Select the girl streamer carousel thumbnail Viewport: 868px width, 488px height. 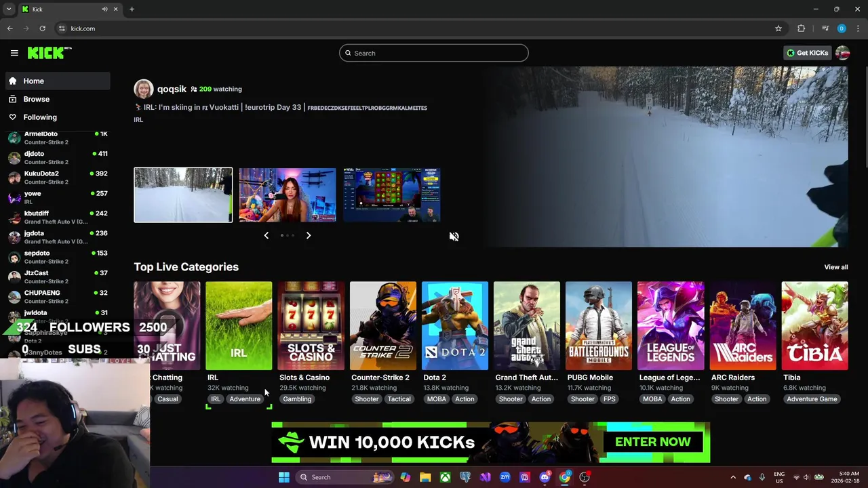pyautogui.click(x=288, y=195)
